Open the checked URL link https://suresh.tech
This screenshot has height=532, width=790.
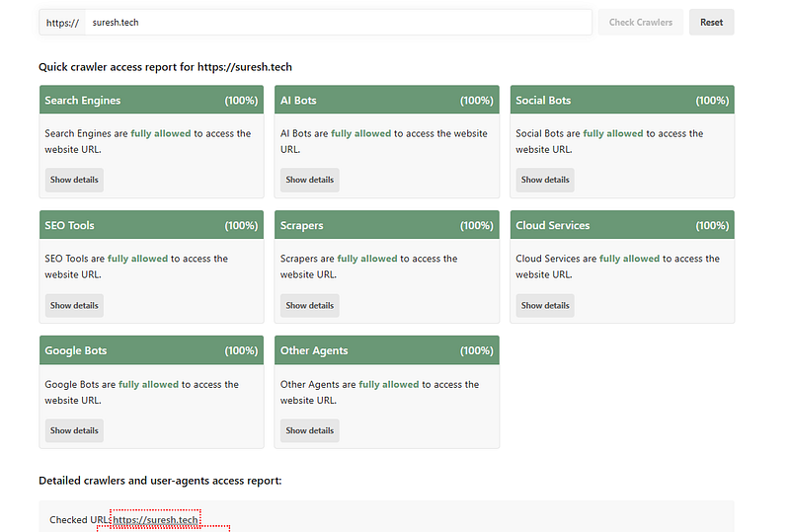tap(155, 519)
